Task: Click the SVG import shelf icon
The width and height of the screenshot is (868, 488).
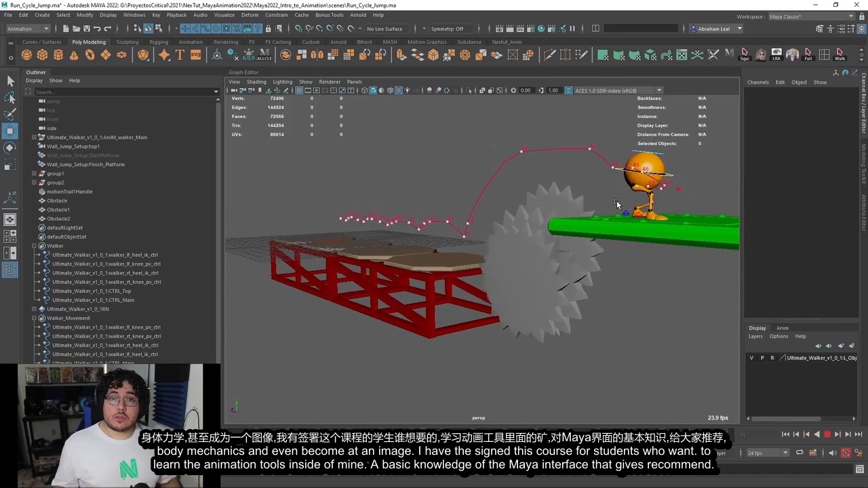Action: tap(195, 55)
